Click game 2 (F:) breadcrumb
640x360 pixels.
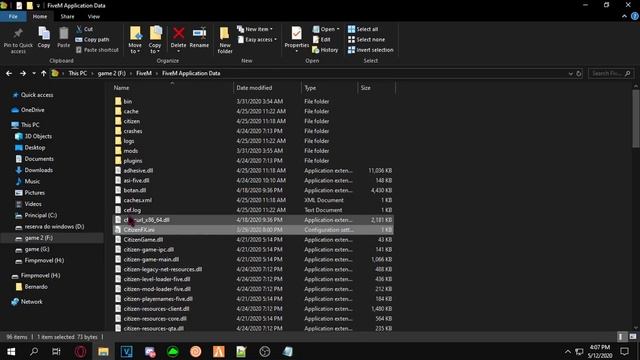coord(111,73)
